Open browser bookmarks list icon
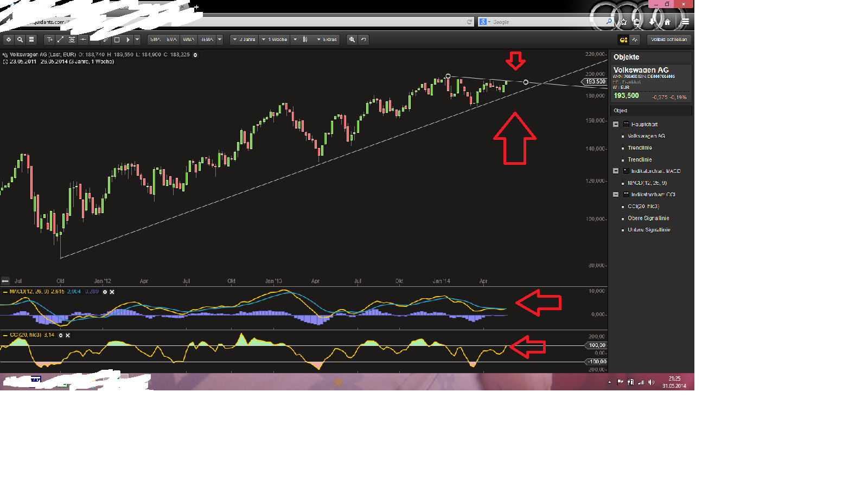 click(637, 22)
